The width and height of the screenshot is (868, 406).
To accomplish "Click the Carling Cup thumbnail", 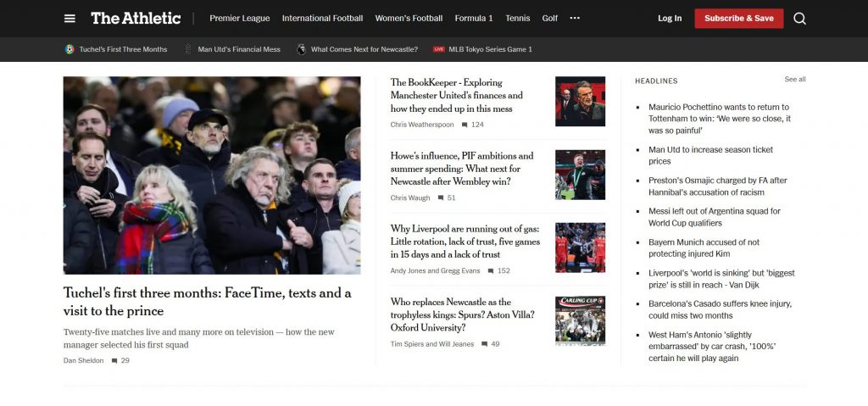I will (580, 320).
